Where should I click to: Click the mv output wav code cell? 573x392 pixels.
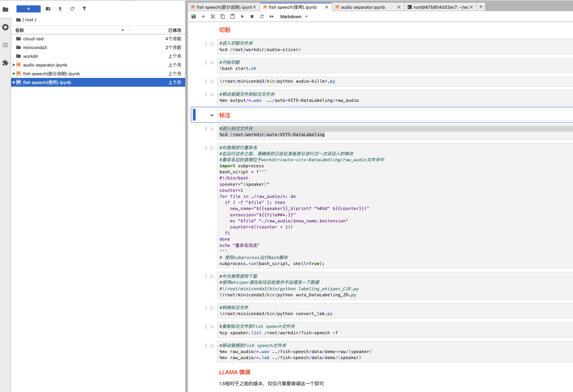(395, 97)
